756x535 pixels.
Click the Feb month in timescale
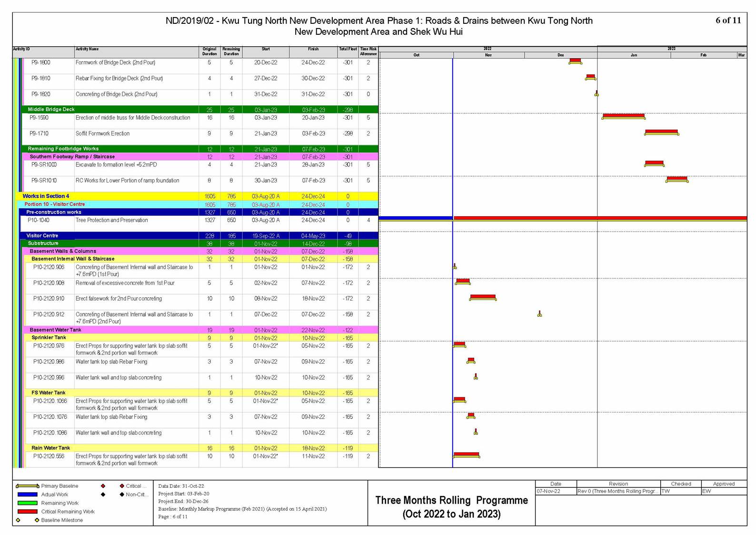pos(704,55)
